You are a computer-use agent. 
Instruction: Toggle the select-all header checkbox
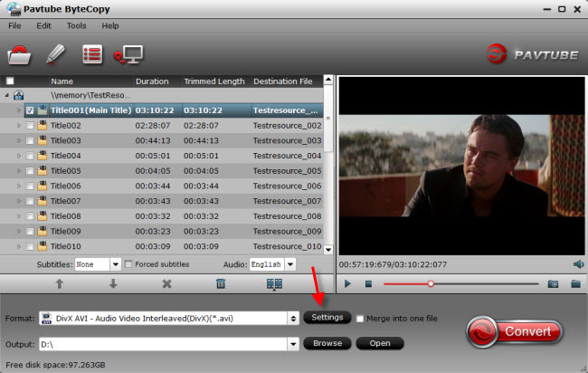pos(10,81)
